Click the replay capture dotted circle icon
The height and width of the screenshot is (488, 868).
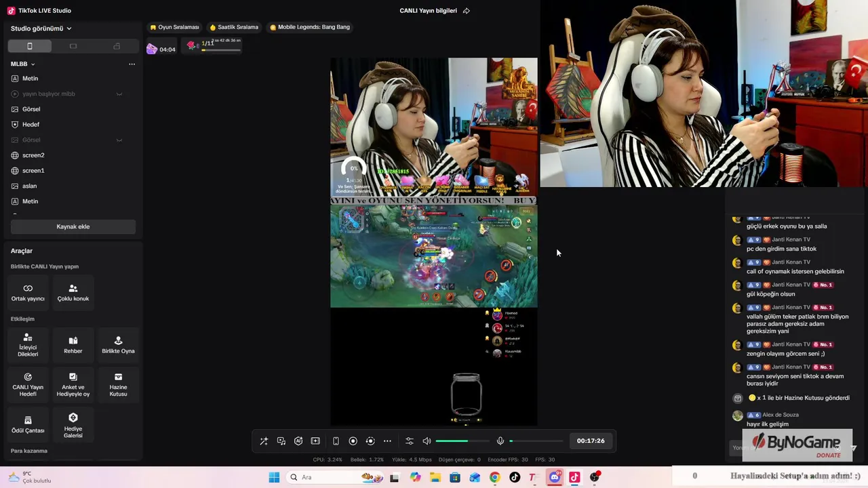370,441
